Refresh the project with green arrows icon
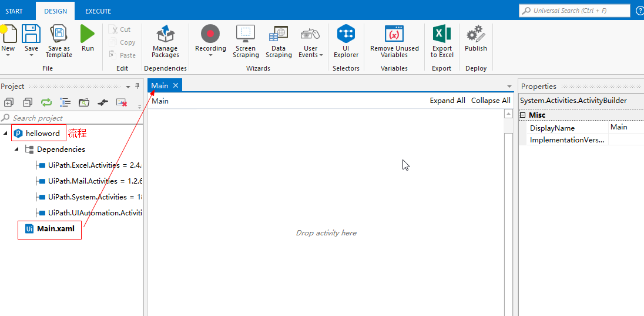Screen dimensions: 644x316 tap(46, 102)
